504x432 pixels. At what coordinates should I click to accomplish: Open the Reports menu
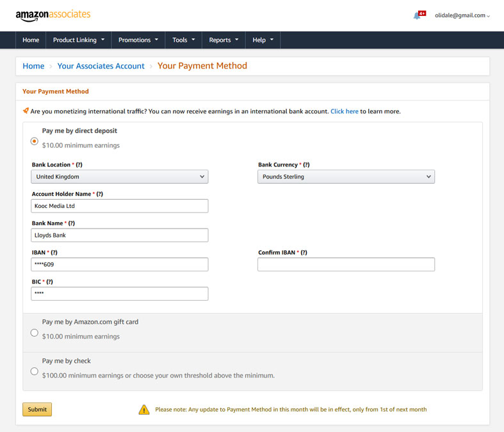[x=224, y=40]
